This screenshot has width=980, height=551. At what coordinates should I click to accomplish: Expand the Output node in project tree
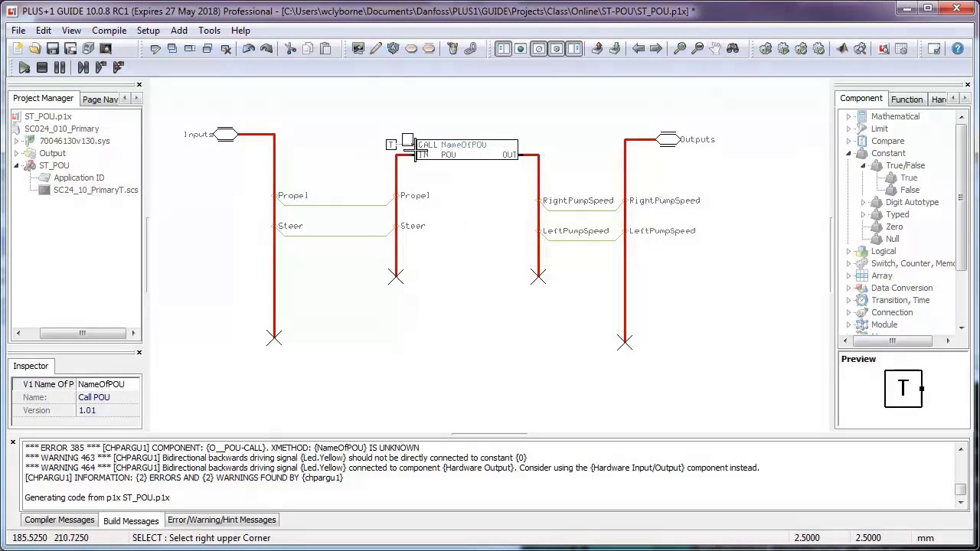click(16, 153)
